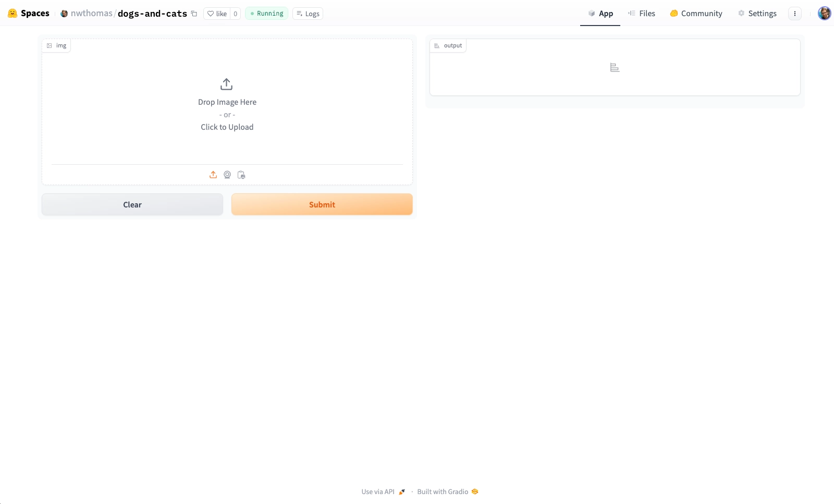Switch to the Files tab
The height and width of the screenshot is (504, 834).
pos(642,14)
